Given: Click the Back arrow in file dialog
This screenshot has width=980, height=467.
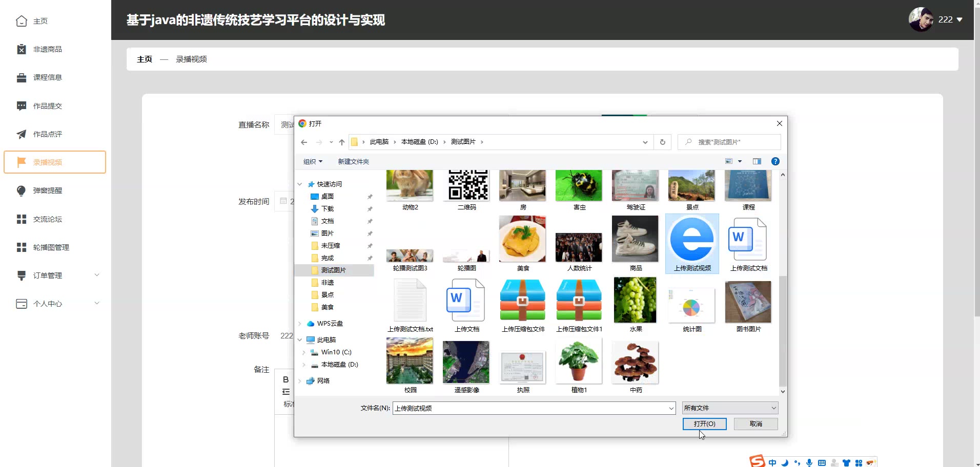Looking at the screenshot, I should (304, 142).
